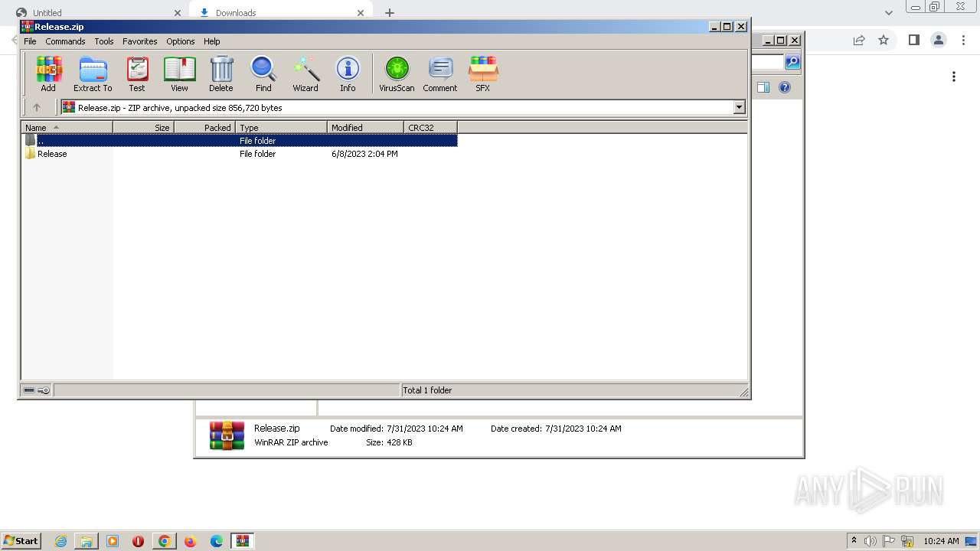Close the Downloads browser tab
Image resolution: width=980 pixels, height=551 pixels.
361,13
